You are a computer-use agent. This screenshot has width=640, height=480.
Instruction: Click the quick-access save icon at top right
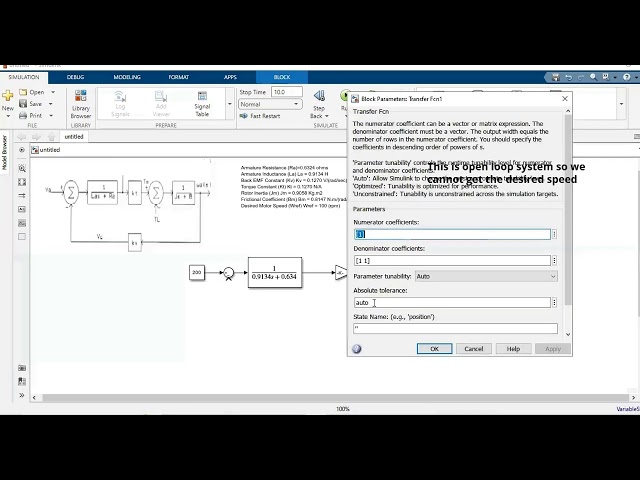pos(555,77)
